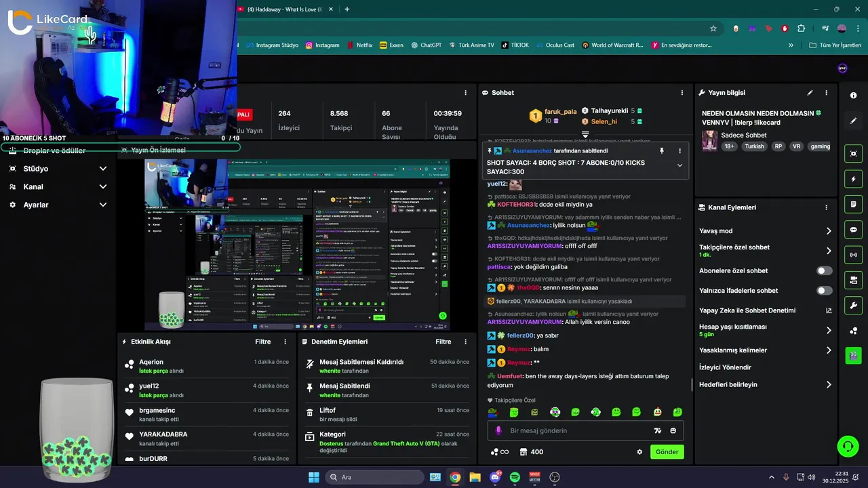
Task: Open Denetim Eylemleri three-dot menu
Action: (465, 342)
